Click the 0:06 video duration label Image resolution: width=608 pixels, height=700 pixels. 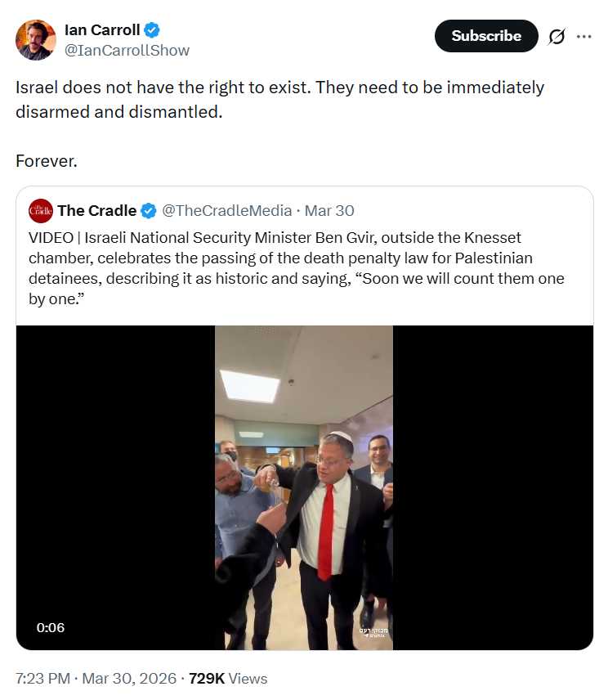pos(50,627)
